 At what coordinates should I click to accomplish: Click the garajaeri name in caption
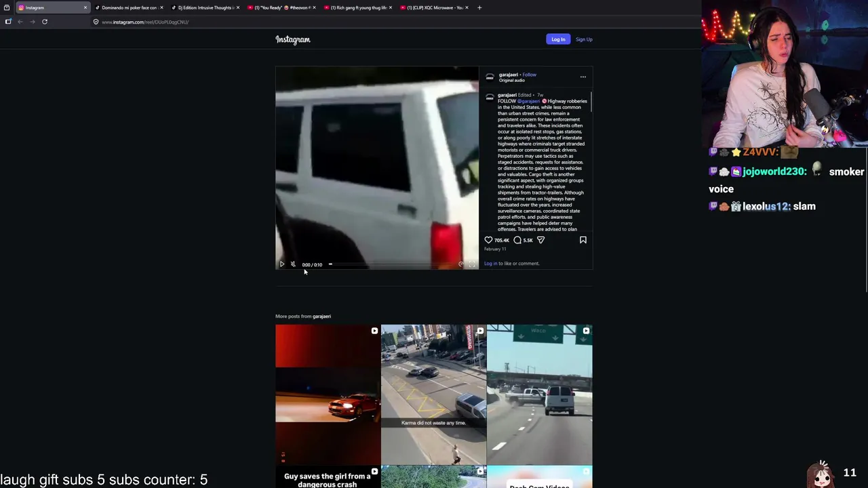click(507, 95)
